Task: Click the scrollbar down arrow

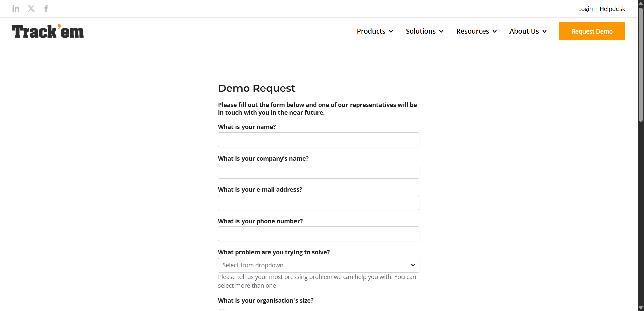Action: pos(641,308)
